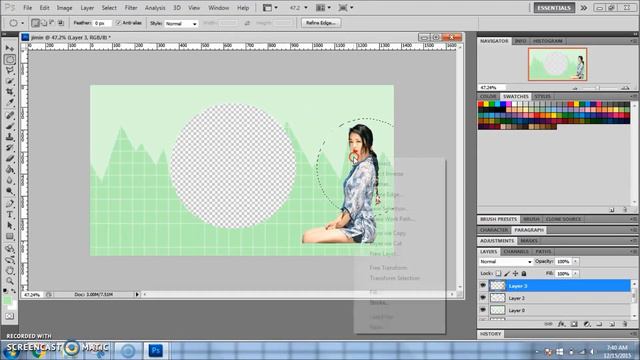Click the foreground color green swatch
The image size is (640, 360).
7,300
